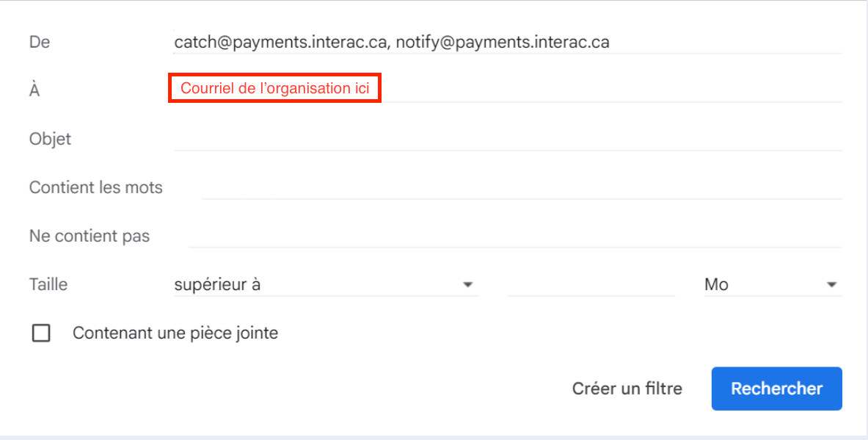Open the 'Mo' size unit dropdown

click(x=770, y=285)
